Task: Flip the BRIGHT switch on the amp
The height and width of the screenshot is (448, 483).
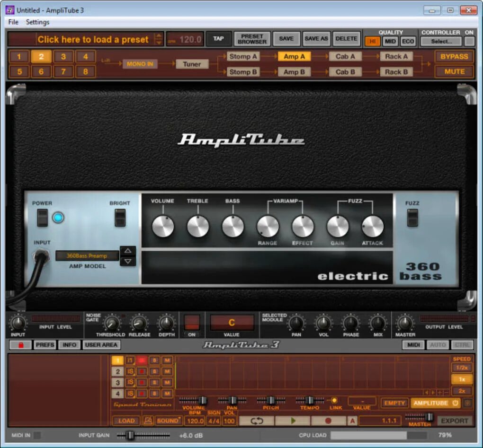Action: 120,218
